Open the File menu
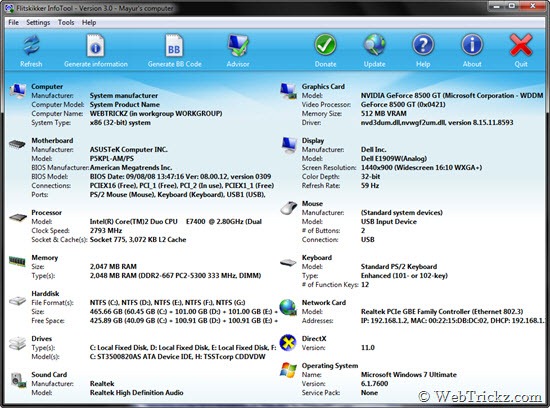550x408 pixels. (13, 22)
